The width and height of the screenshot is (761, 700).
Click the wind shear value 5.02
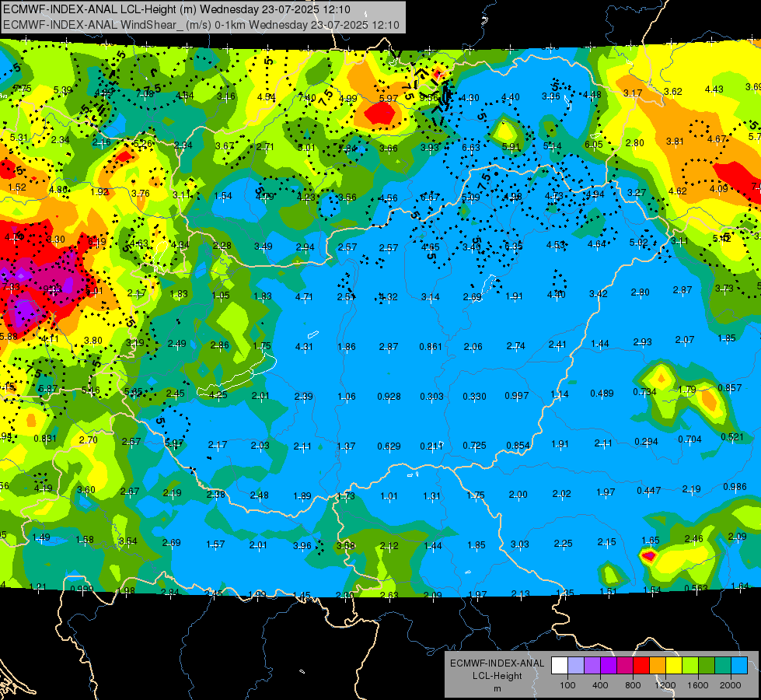pos(639,242)
